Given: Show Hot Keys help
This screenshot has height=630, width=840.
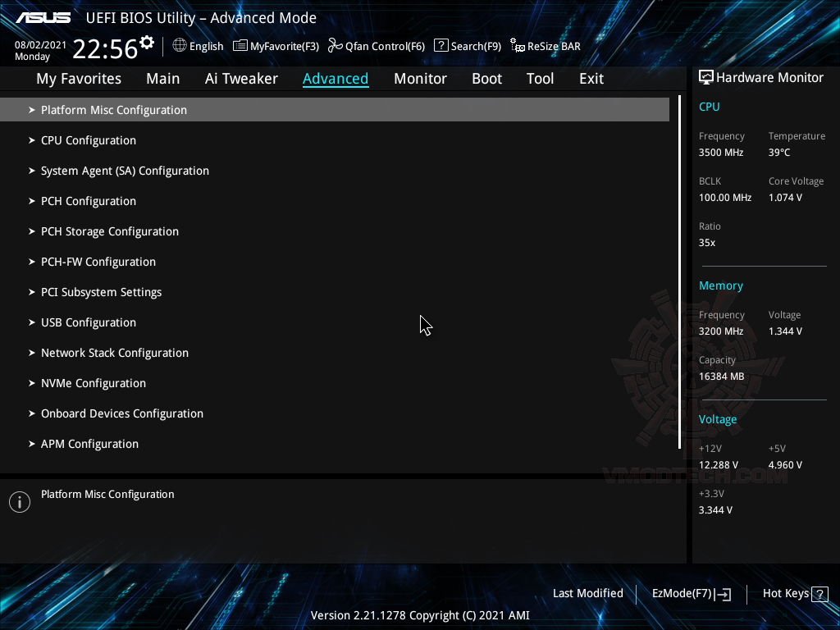Looking at the screenshot, I should (x=786, y=594).
